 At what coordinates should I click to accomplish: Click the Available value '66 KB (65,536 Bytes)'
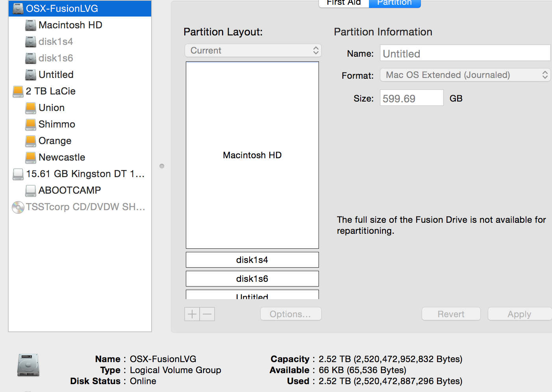[x=363, y=370]
